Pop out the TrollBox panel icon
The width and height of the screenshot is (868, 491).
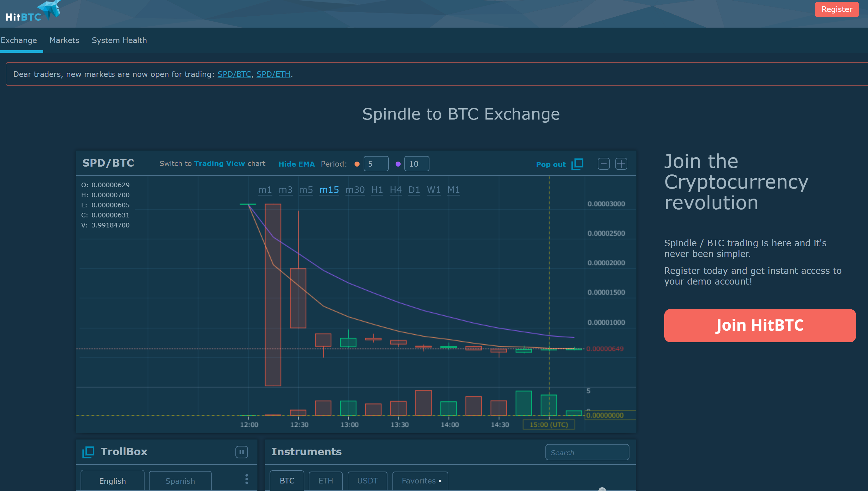coord(88,452)
